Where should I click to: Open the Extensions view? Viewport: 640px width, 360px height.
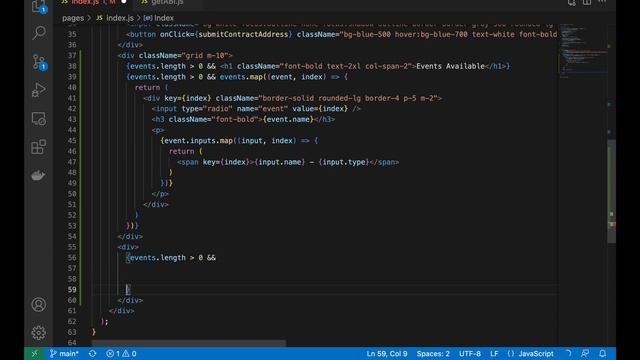(39, 147)
